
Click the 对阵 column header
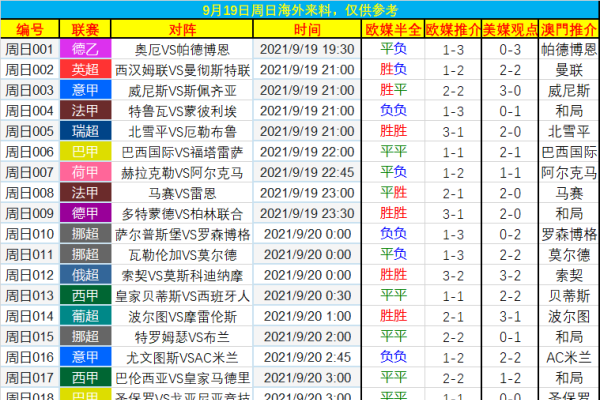182,29
